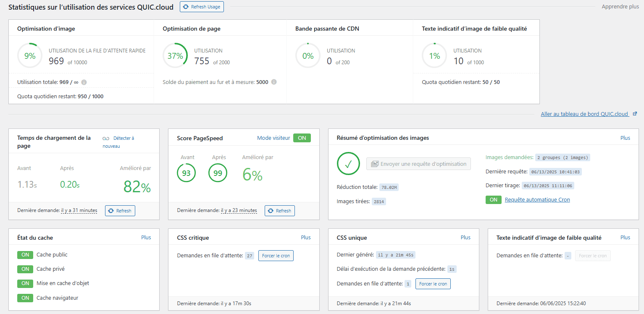Click external link icon beside QUIC.cloud dashboard link
644x314 pixels.
635,114
